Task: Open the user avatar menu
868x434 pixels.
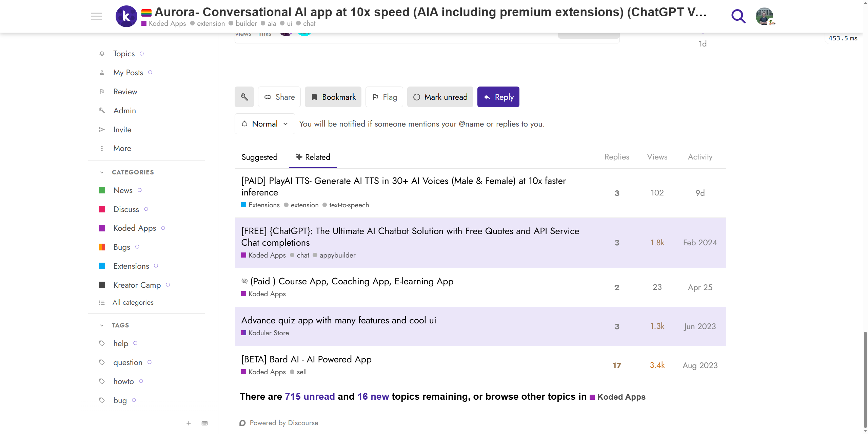Action: pos(765,16)
